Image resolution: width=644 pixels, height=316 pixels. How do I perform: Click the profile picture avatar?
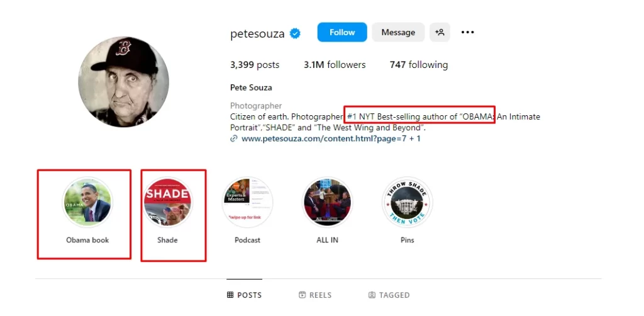[123, 82]
